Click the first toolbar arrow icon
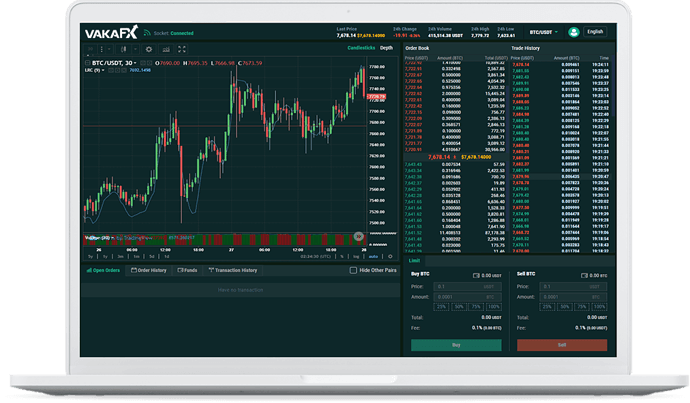 (90, 49)
